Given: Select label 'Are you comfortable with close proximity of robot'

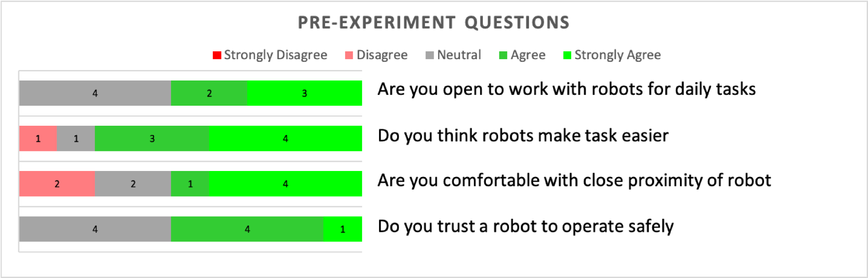Looking at the screenshot, I should [x=574, y=181].
